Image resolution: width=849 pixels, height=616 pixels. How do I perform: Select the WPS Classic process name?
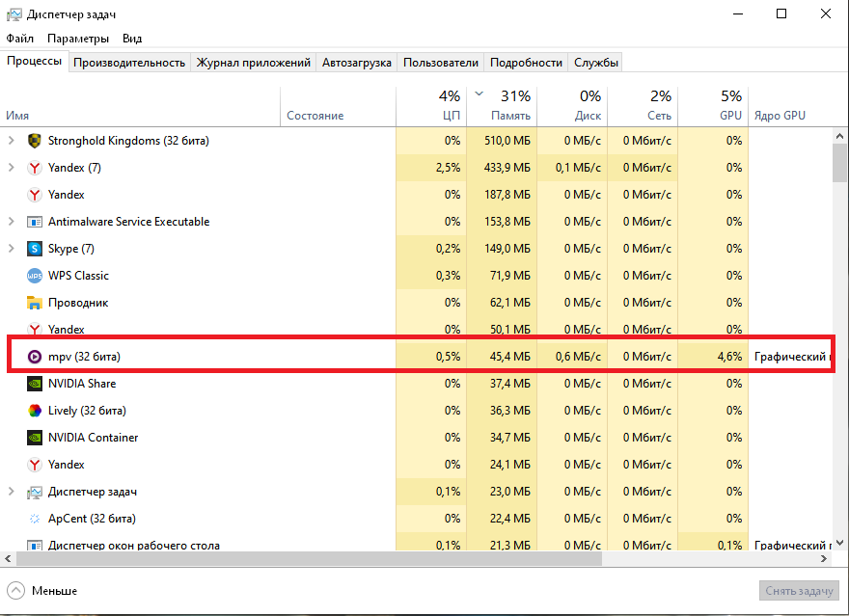[x=78, y=276]
